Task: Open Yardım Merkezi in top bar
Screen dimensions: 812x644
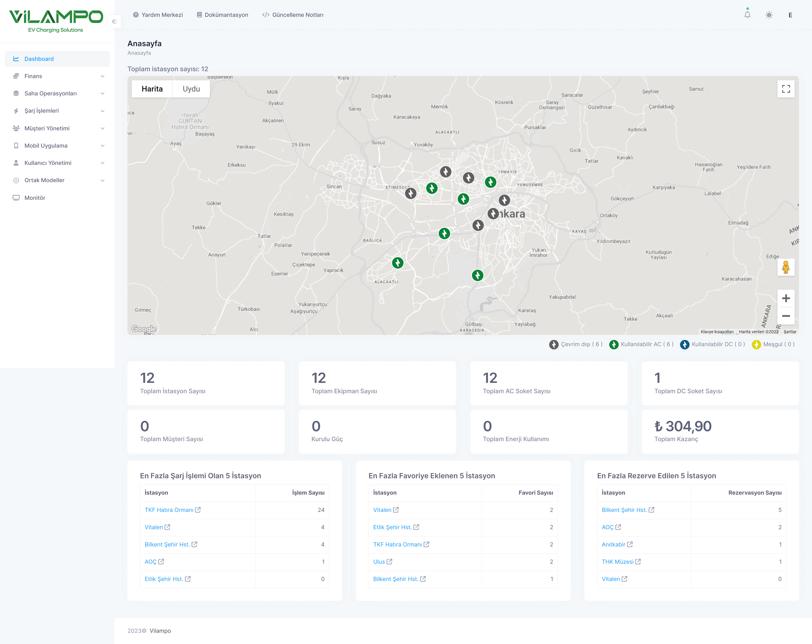Action: click(158, 15)
